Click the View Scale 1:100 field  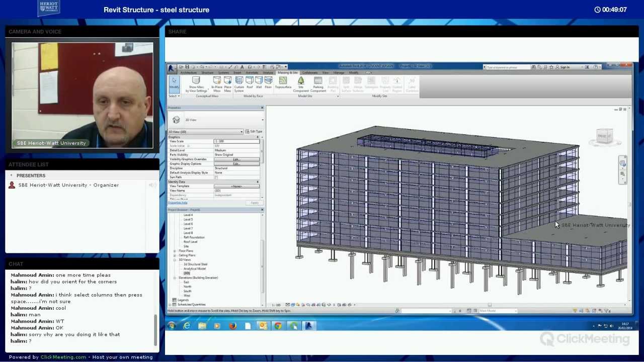(236, 141)
